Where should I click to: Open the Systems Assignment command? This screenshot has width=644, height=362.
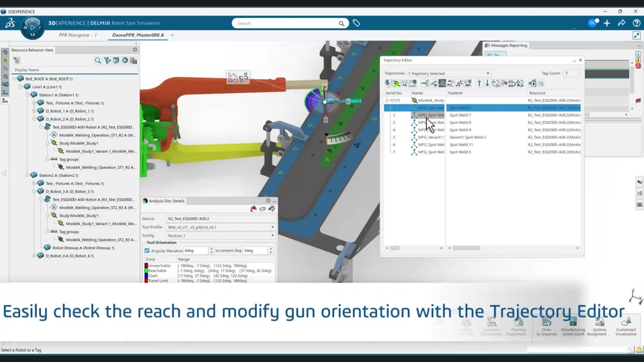599,327
